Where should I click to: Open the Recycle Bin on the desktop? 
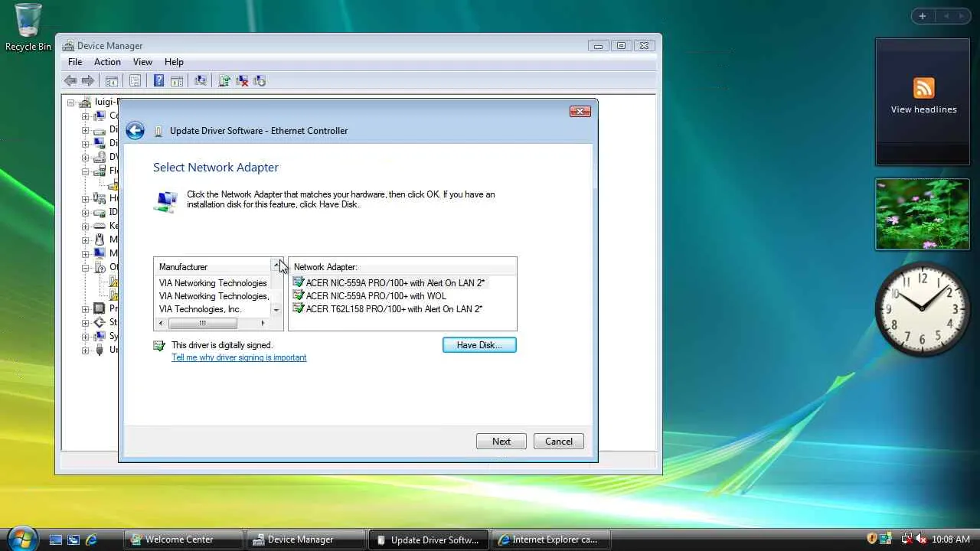[x=28, y=28]
